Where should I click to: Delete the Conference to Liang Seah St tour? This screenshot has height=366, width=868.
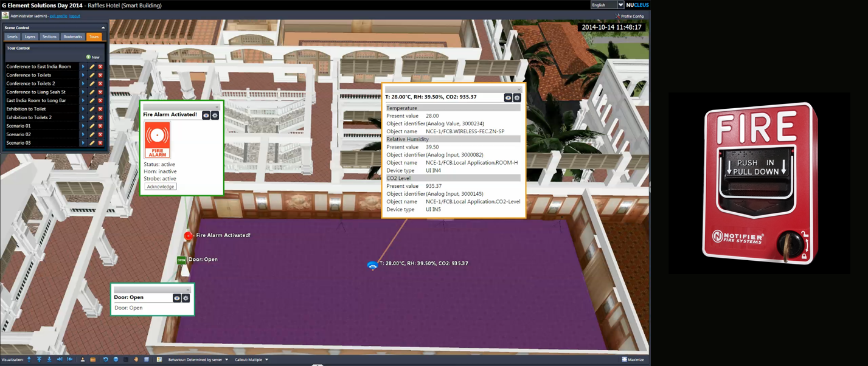pos(100,92)
